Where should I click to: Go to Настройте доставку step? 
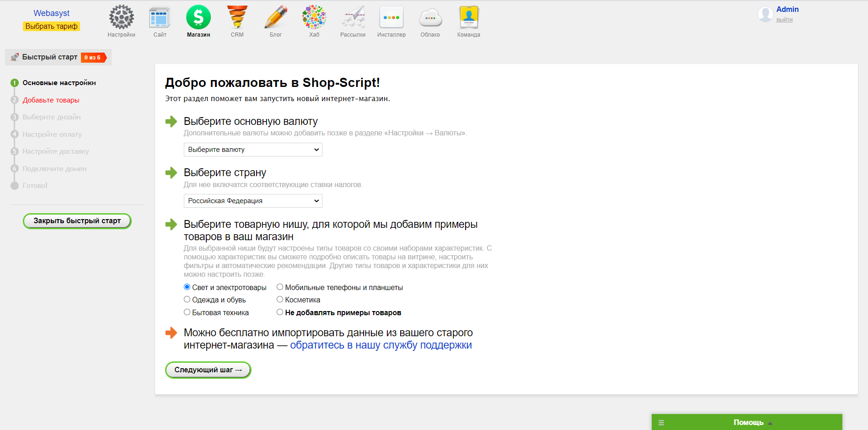[56, 151]
